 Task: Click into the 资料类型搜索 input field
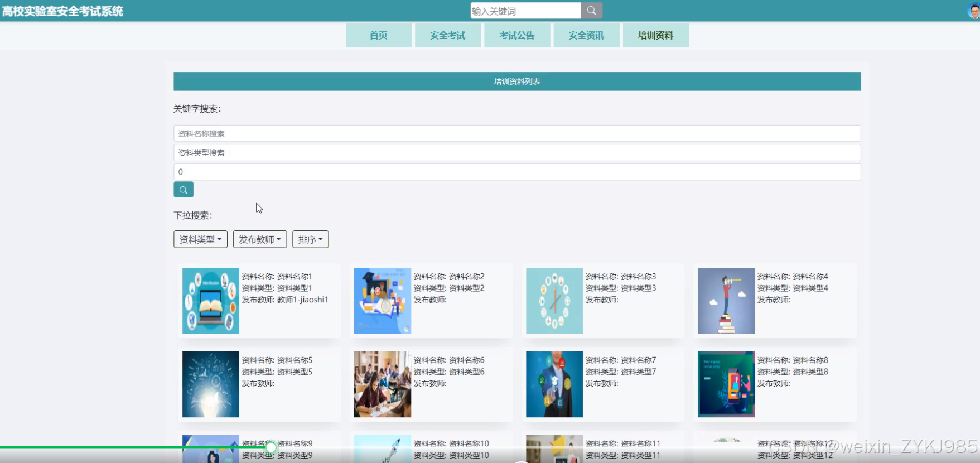[x=517, y=152]
